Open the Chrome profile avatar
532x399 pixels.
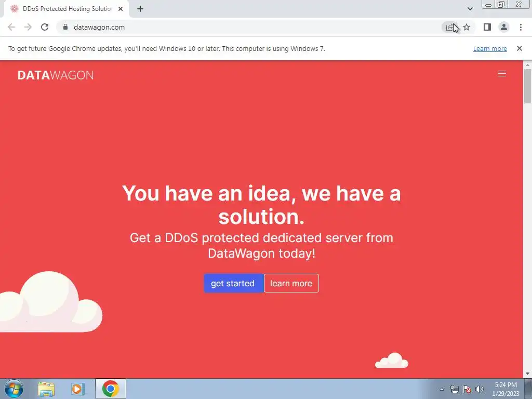click(504, 27)
